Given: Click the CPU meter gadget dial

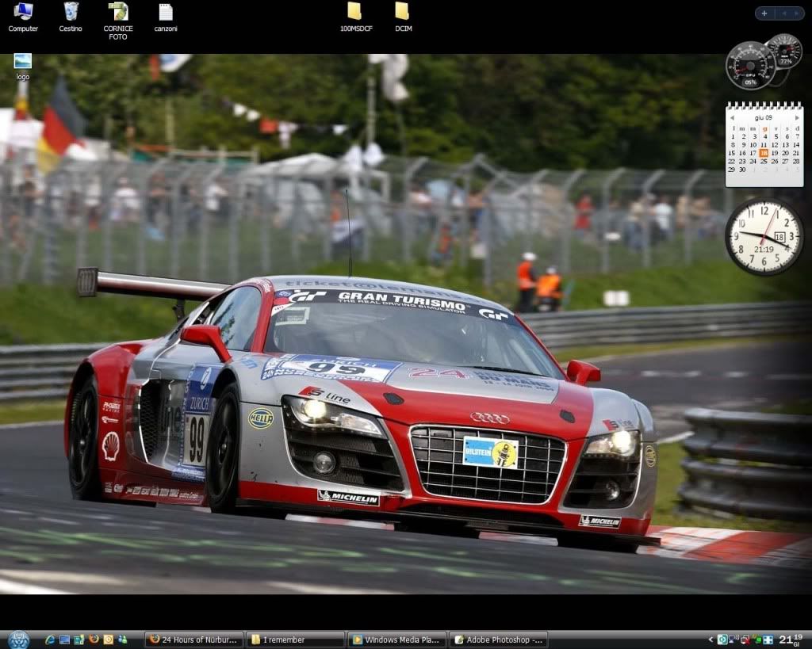Looking at the screenshot, I should tap(750, 66).
